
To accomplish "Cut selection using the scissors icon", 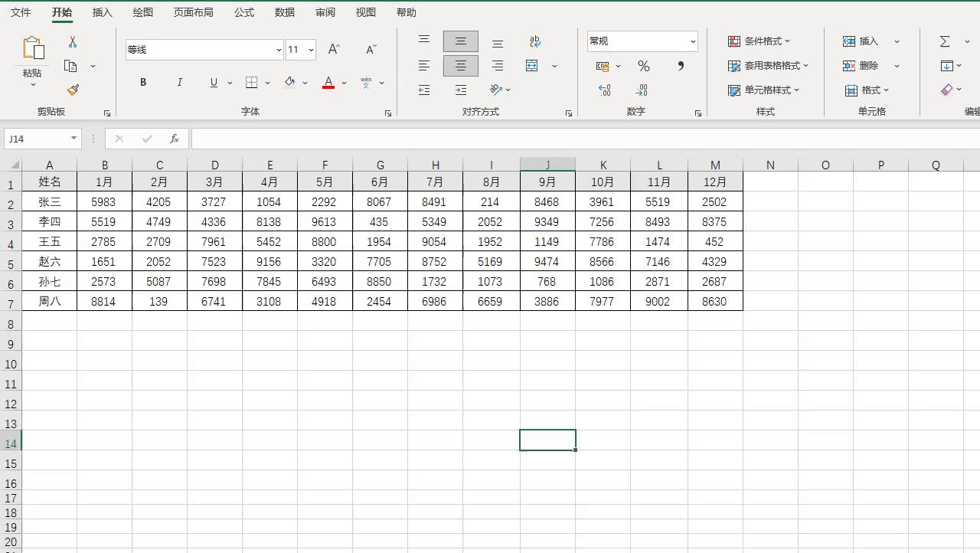I will 73,41.
